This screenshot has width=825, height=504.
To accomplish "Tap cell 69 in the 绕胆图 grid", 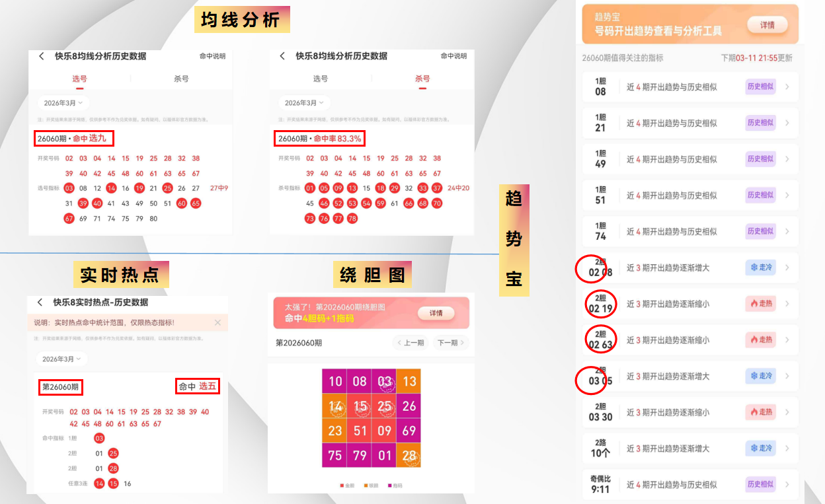I will pyautogui.click(x=409, y=431).
